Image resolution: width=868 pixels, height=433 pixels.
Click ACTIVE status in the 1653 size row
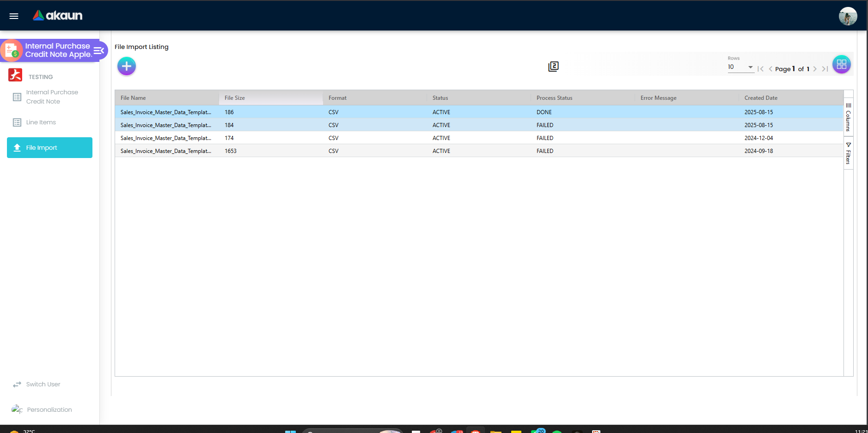click(x=479, y=151)
